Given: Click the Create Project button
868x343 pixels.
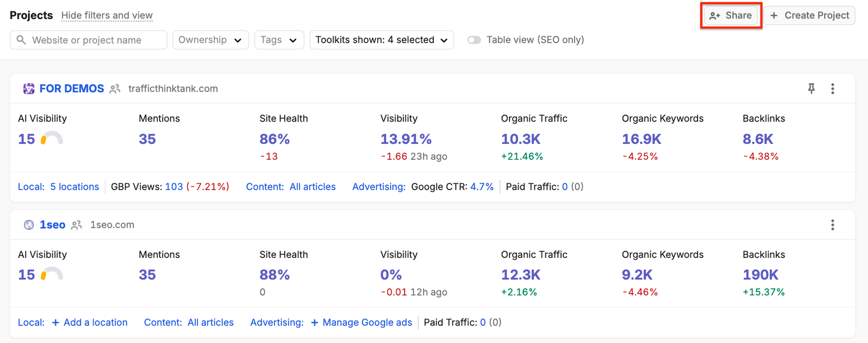Looking at the screenshot, I should (810, 15).
